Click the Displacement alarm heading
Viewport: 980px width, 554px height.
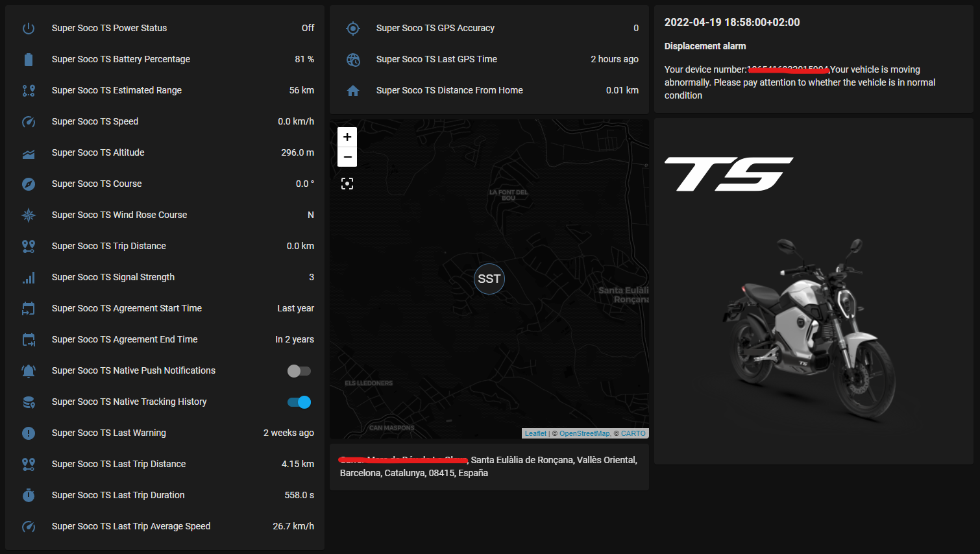tap(705, 46)
